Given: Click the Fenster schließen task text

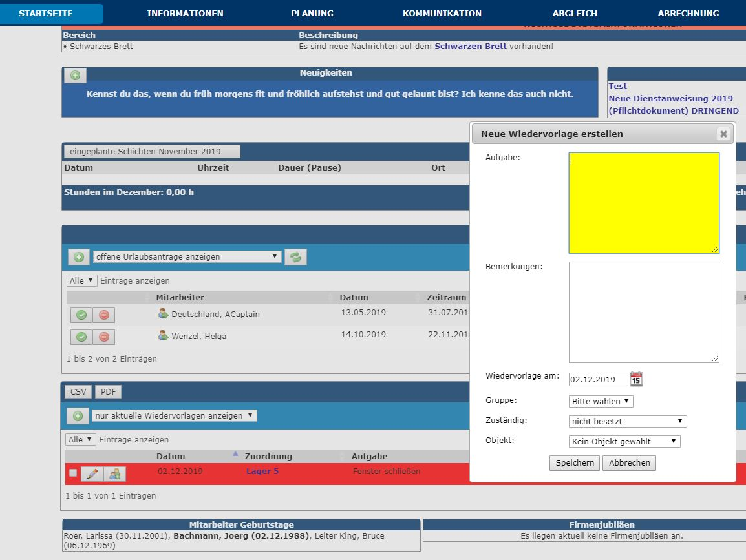Looking at the screenshot, I should click(x=387, y=471).
